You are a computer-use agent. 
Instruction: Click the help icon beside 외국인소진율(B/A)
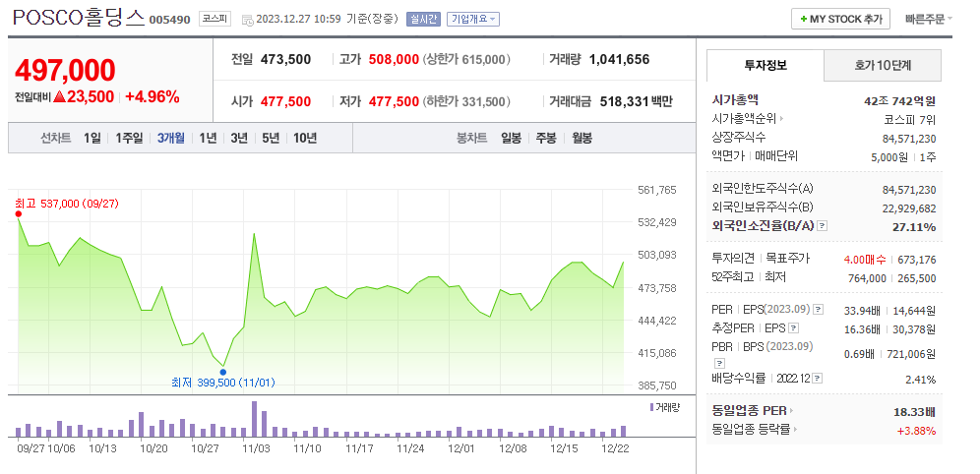(823, 227)
